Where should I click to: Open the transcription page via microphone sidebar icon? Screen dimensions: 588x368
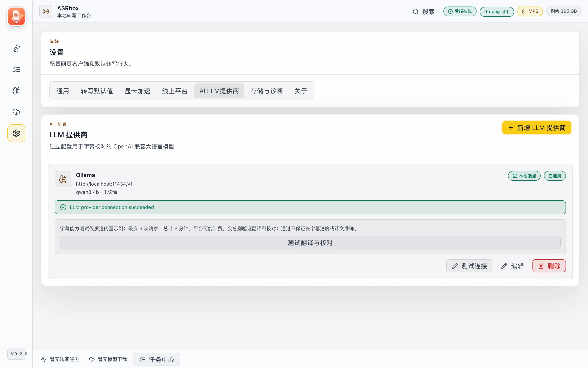(x=16, y=48)
